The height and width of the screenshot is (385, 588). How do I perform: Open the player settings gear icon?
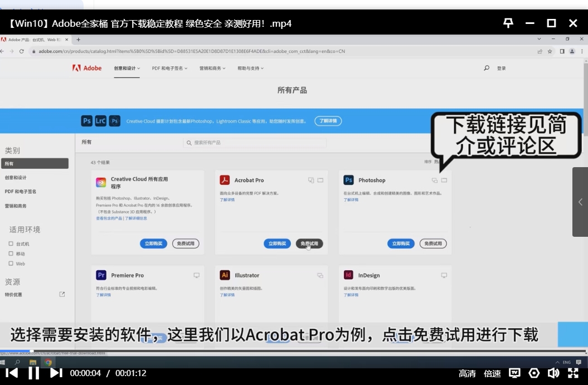click(x=534, y=373)
